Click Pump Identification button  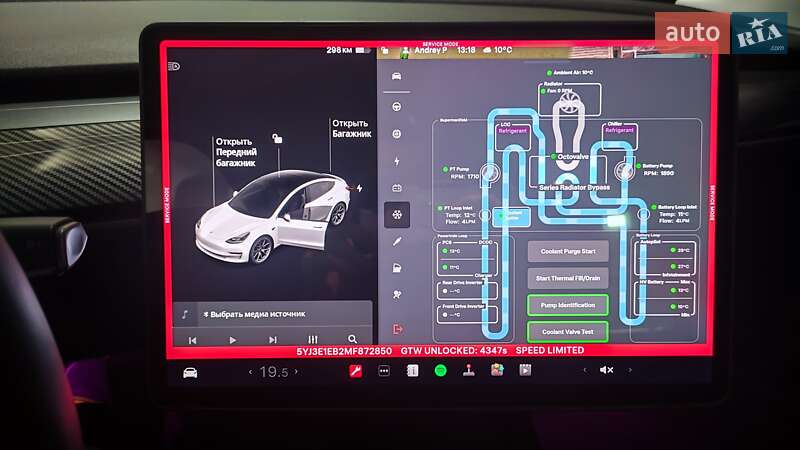(568, 305)
